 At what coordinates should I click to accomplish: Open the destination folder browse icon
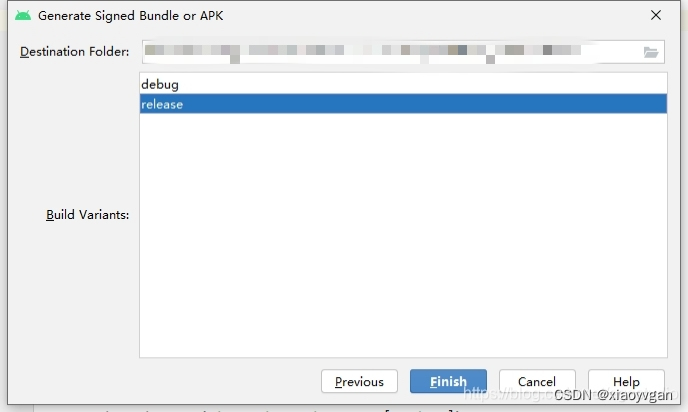(x=651, y=52)
